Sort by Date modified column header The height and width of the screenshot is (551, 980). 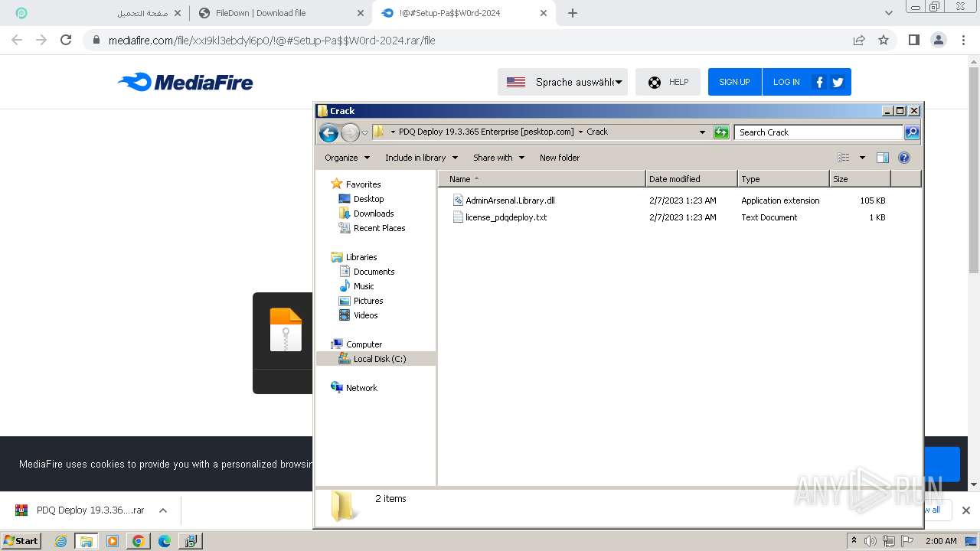tap(691, 179)
